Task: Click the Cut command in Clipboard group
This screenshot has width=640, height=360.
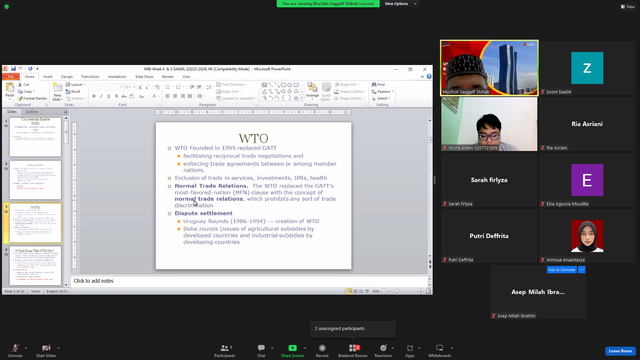Action: click(23, 85)
